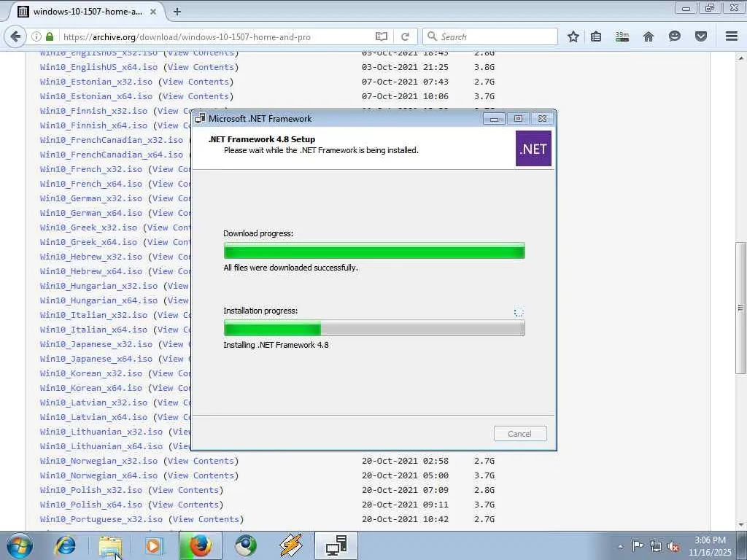Toggle Reader View icon in address bar
Viewport: 747px width, 560px height.
(x=381, y=36)
